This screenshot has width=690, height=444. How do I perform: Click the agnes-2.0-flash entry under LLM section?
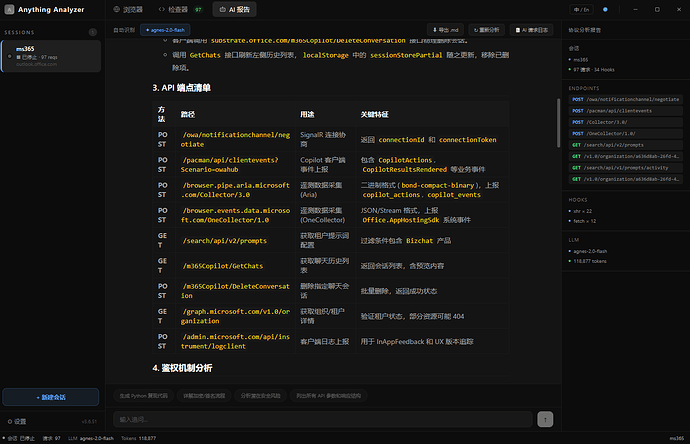point(590,251)
